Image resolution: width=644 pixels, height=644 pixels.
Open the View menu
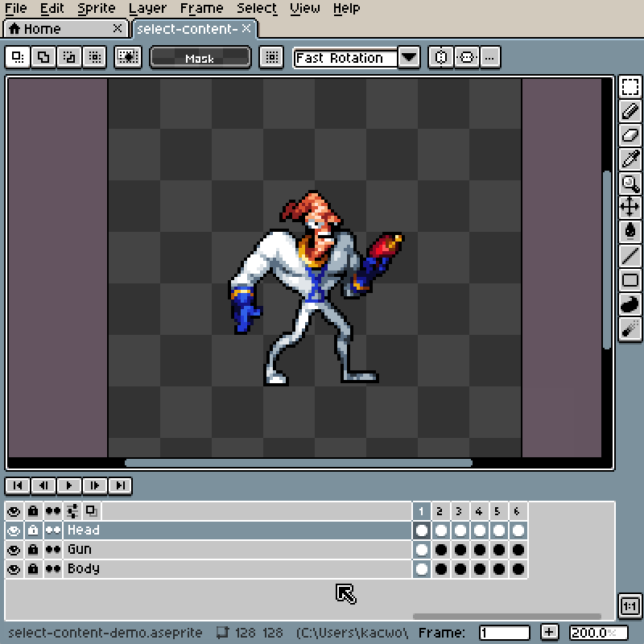[x=305, y=8]
